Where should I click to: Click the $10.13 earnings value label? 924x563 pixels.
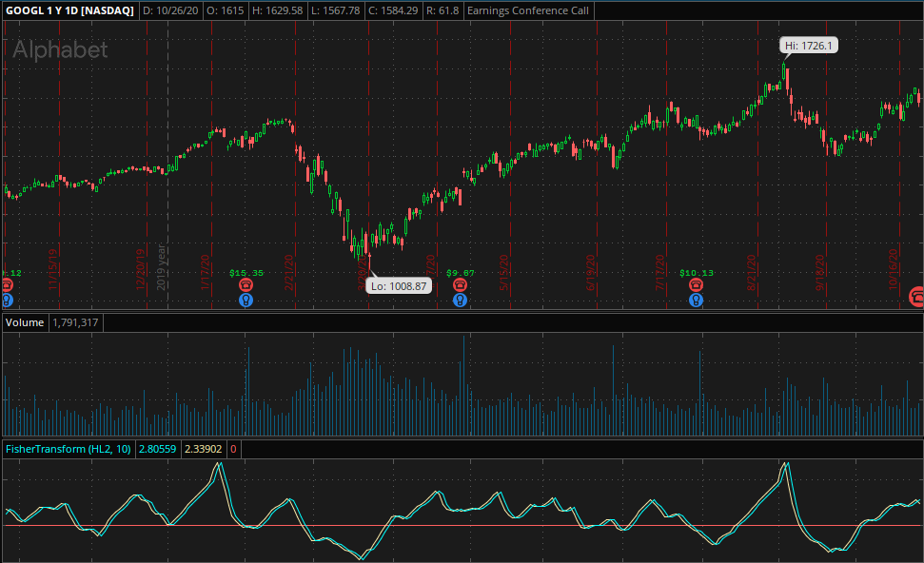point(696,273)
